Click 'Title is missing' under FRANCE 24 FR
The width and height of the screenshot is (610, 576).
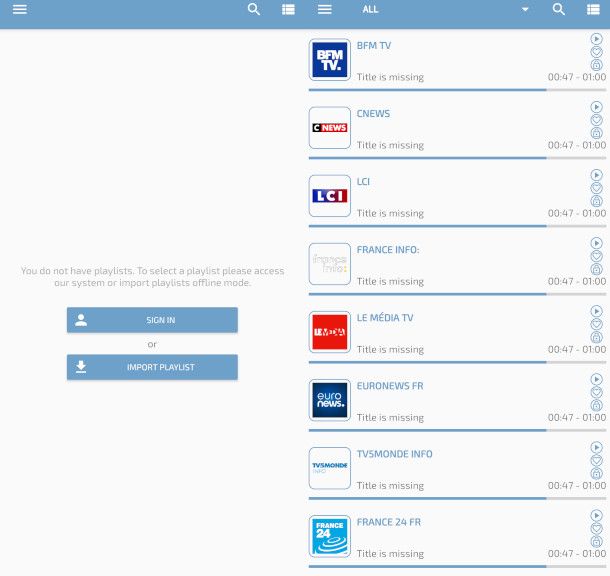coord(390,553)
